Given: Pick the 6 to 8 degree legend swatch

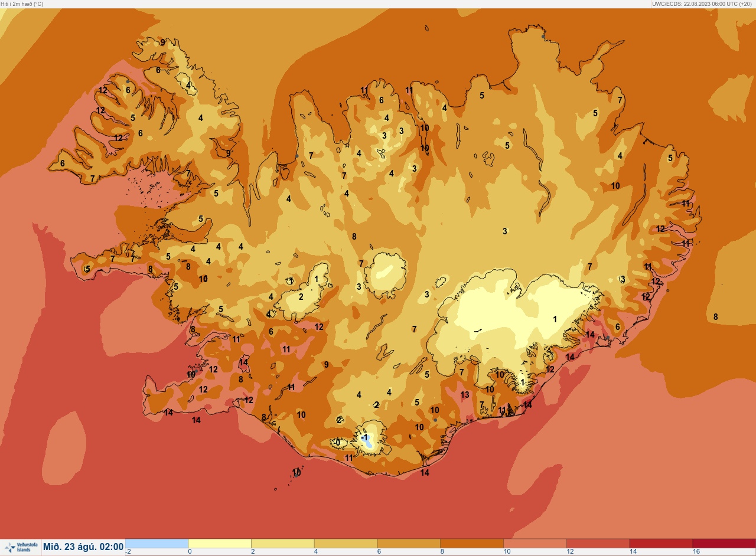Looking at the screenshot, I should [409, 543].
